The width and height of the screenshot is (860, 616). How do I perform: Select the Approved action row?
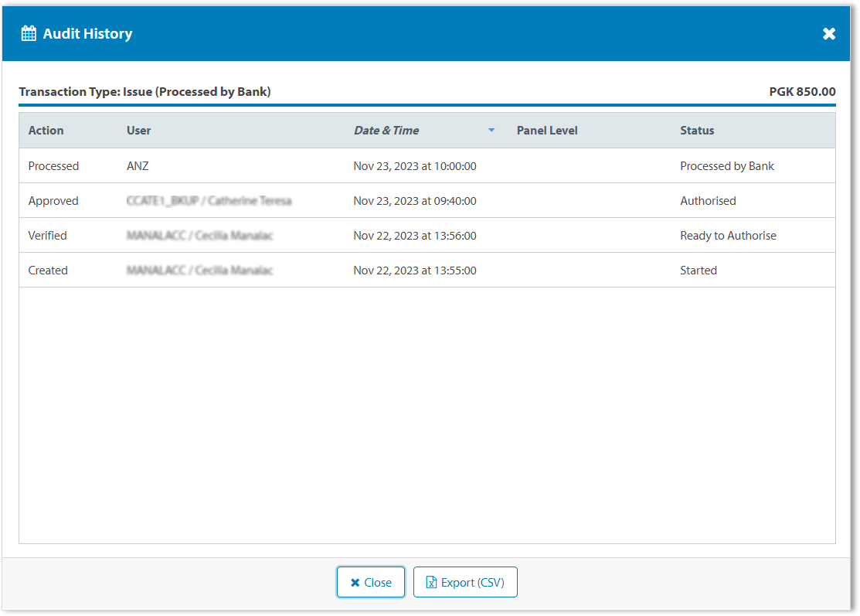click(x=53, y=201)
